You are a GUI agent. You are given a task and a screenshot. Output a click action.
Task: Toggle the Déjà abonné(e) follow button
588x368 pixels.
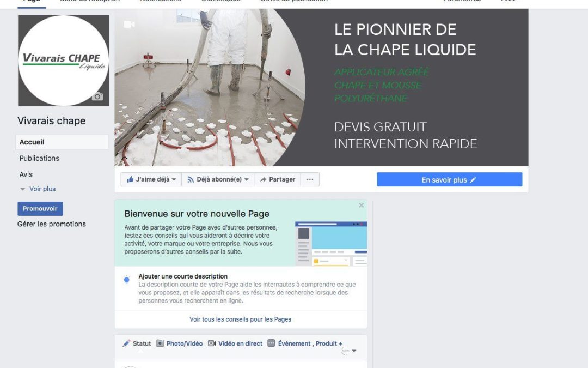coord(218,179)
